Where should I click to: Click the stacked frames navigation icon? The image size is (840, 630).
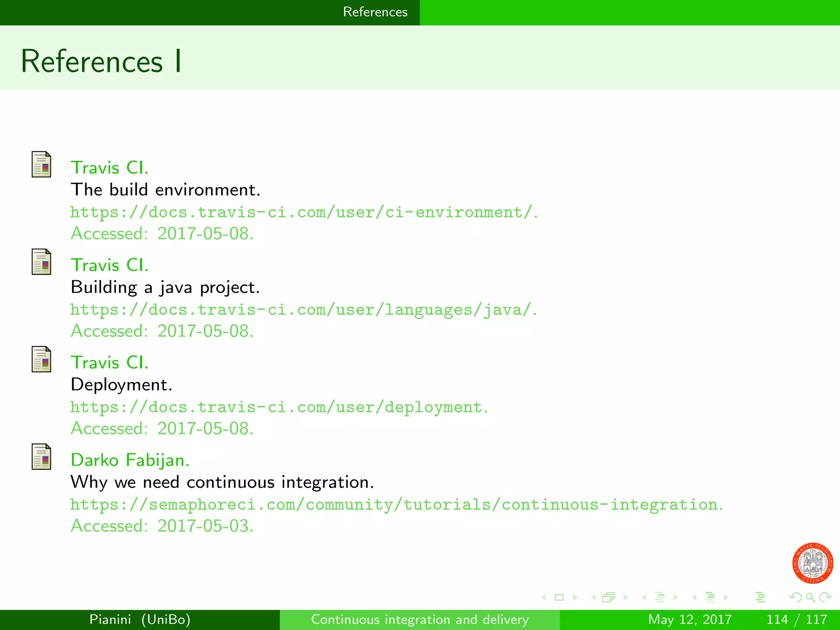click(x=609, y=598)
